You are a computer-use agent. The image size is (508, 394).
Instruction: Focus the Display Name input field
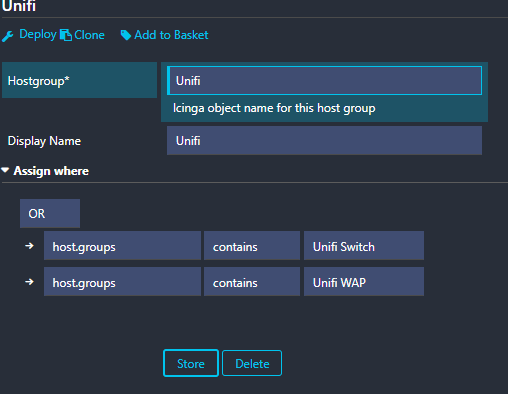(324, 140)
